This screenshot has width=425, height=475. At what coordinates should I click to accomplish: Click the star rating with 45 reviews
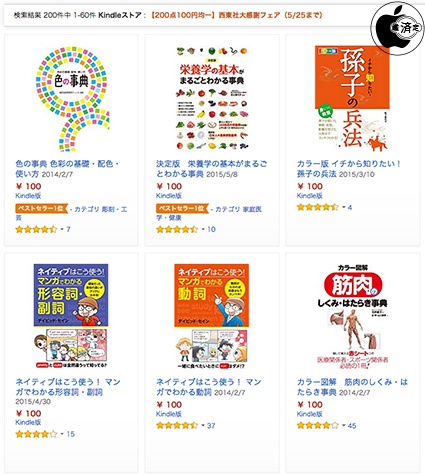pyautogui.click(x=318, y=426)
